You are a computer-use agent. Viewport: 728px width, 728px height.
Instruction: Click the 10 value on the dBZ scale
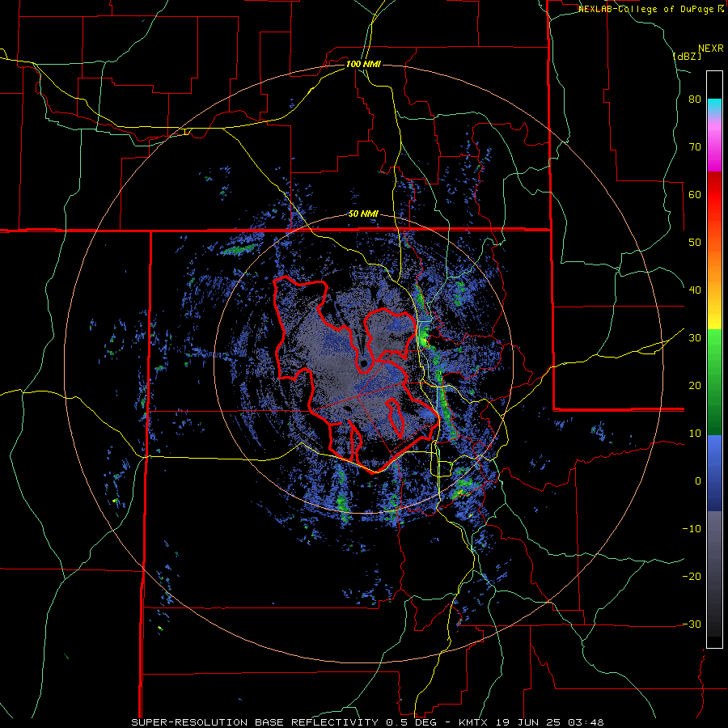pos(695,434)
